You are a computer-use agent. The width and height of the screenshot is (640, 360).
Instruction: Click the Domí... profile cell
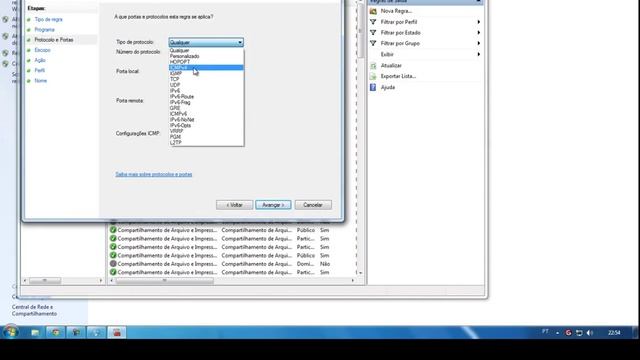305,264
